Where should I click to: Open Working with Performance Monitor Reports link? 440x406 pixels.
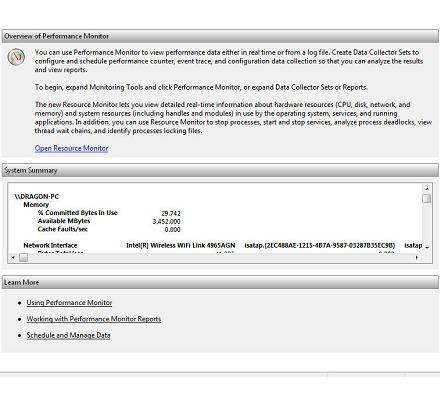(94, 319)
